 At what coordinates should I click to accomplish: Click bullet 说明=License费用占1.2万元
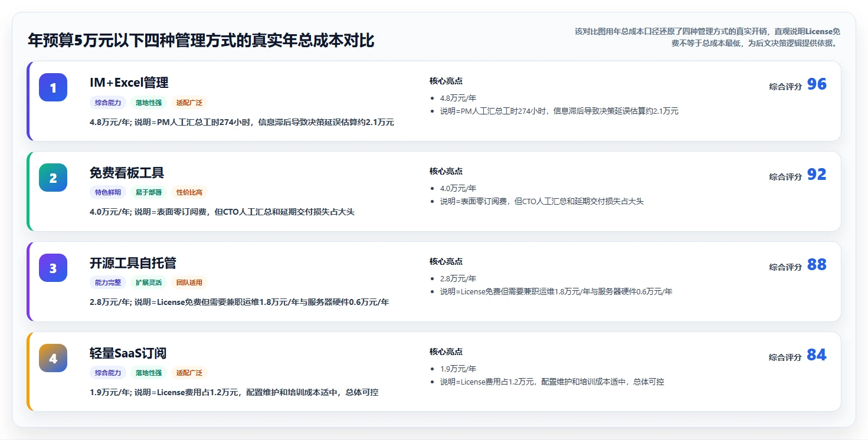pos(552,382)
